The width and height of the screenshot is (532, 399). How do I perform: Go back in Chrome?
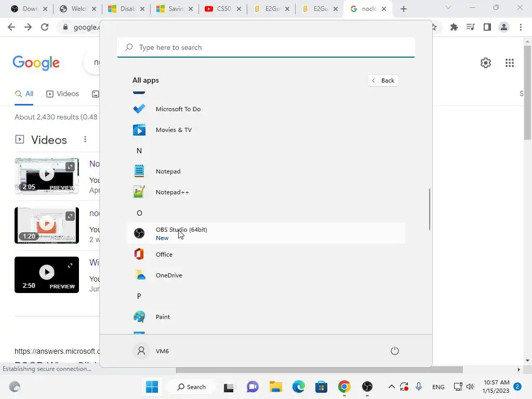coord(11,27)
